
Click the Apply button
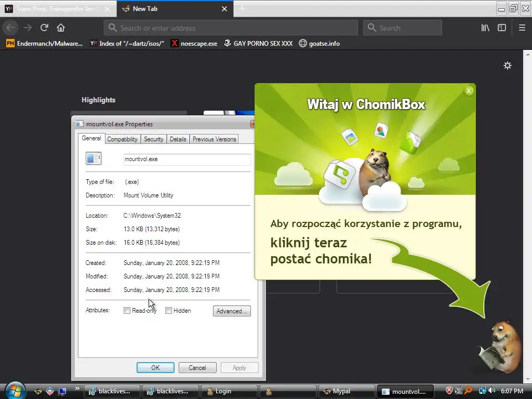[x=239, y=367]
